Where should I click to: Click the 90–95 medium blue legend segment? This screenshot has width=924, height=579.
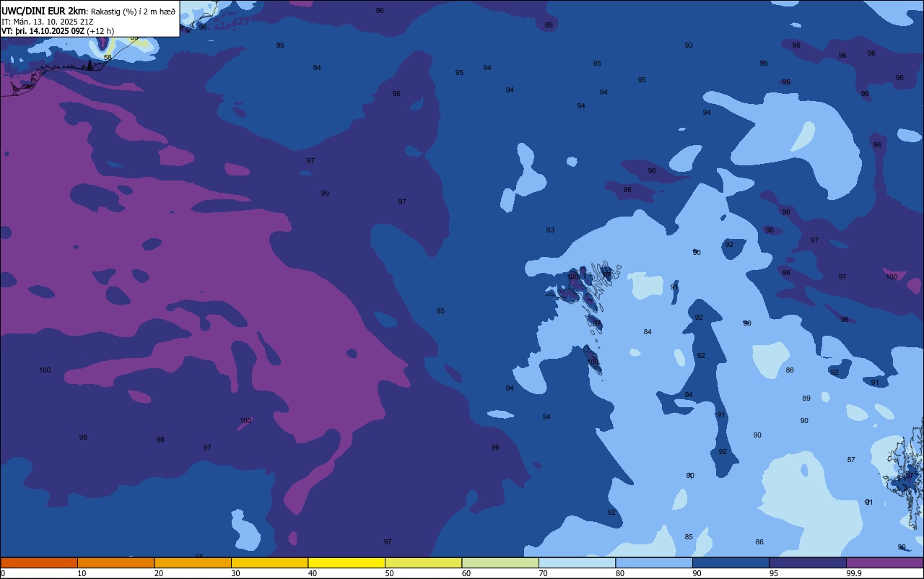click(731, 562)
